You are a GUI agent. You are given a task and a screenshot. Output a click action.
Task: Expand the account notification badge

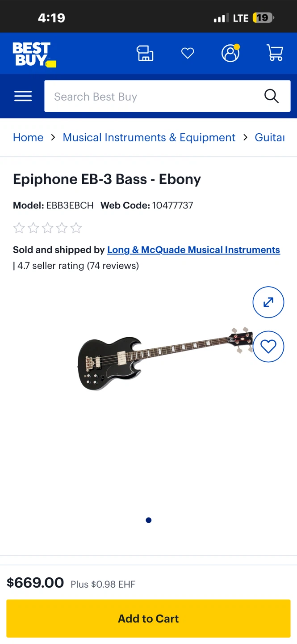(238, 46)
